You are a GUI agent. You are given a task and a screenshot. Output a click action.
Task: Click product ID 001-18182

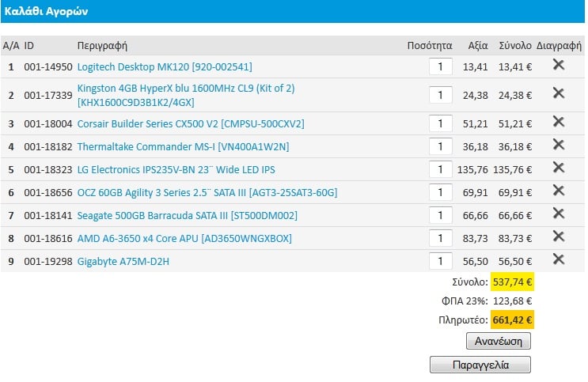click(x=48, y=146)
